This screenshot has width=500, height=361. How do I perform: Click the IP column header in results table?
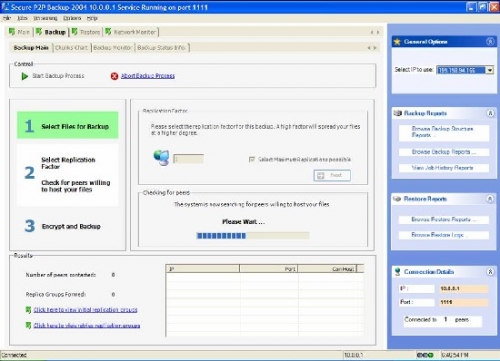(203, 269)
